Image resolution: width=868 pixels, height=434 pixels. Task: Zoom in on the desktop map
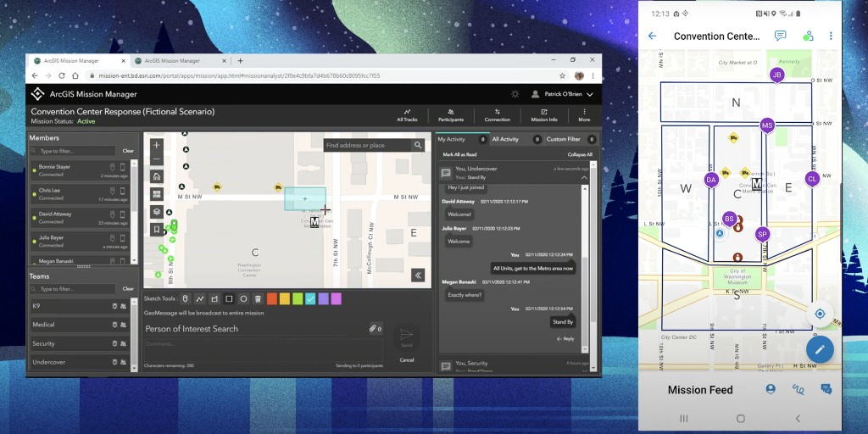(x=157, y=145)
